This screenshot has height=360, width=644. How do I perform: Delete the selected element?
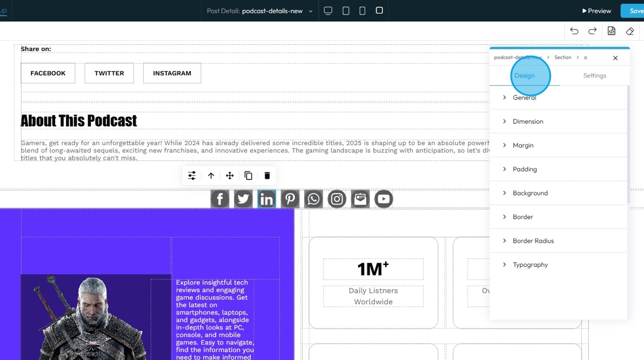click(x=267, y=176)
